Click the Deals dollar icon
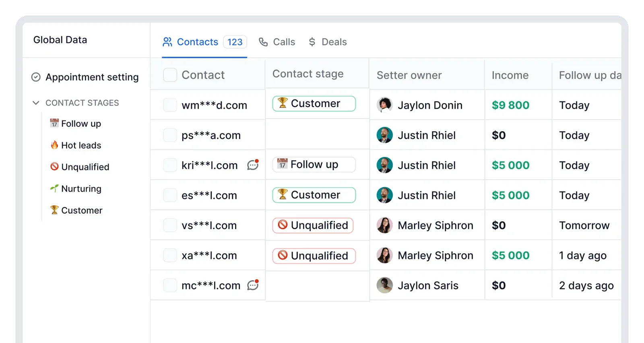 coord(312,42)
